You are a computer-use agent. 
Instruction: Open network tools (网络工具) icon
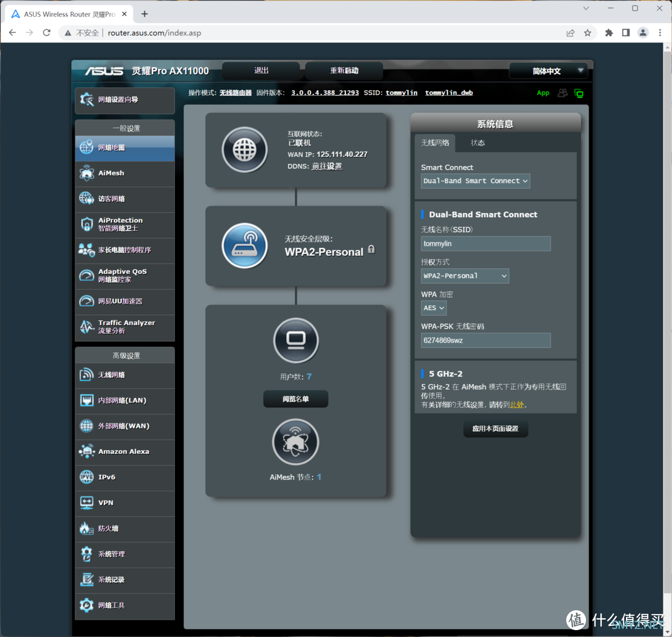tap(86, 605)
